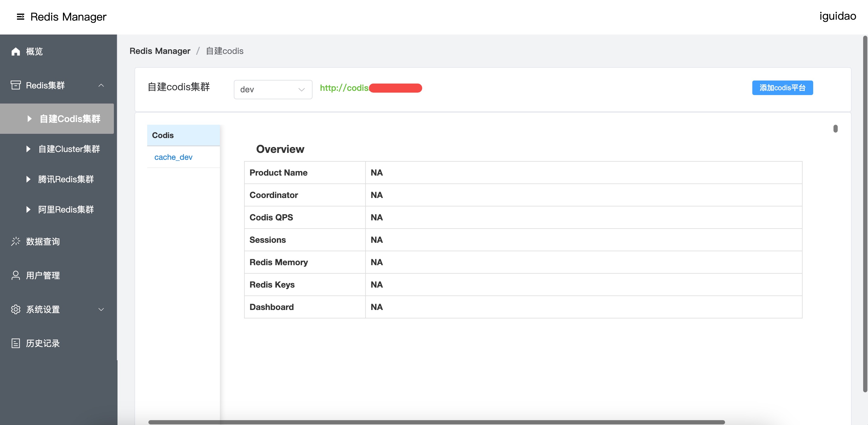Image resolution: width=868 pixels, height=425 pixels.
Task: Click the horizontal scrollbar at bottom
Action: pyautogui.click(x=436, y=422)
